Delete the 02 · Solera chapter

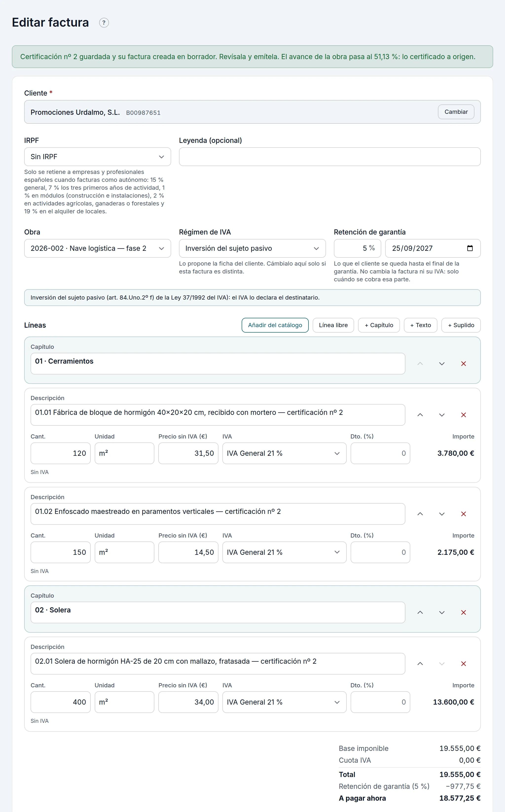(463, 612)
